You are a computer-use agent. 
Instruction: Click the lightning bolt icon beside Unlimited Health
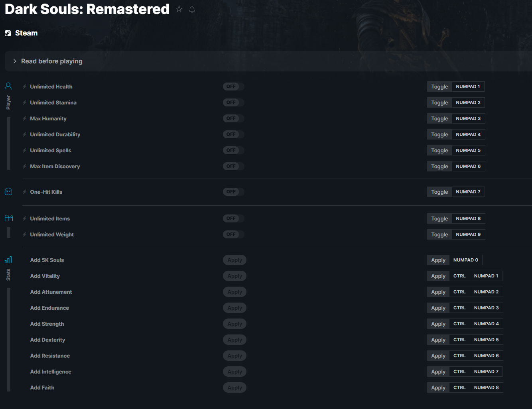click(25, 87)
